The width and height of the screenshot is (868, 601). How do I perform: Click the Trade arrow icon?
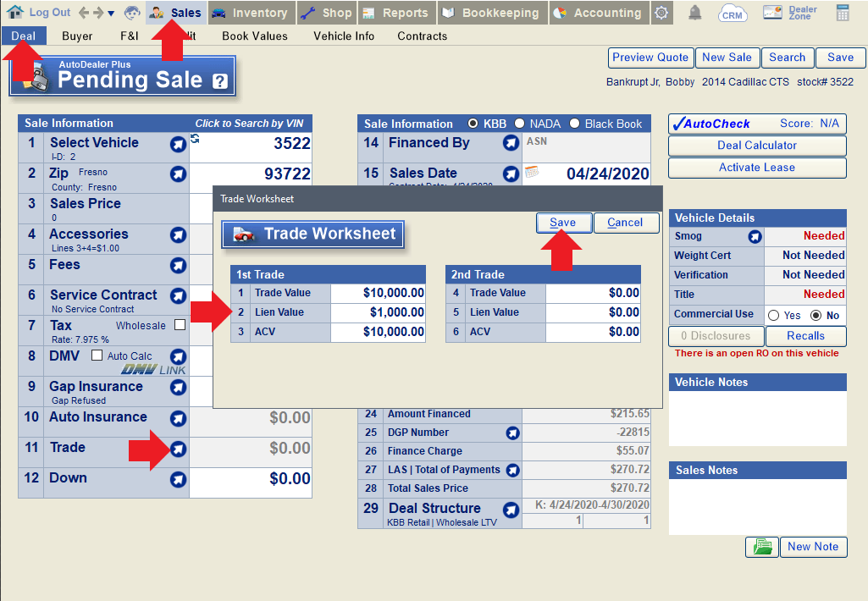178,449
